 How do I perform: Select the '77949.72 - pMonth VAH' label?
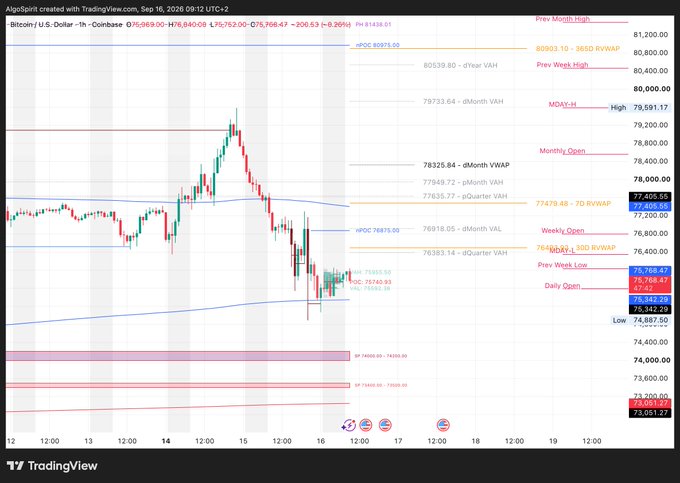tap(463, 183)
